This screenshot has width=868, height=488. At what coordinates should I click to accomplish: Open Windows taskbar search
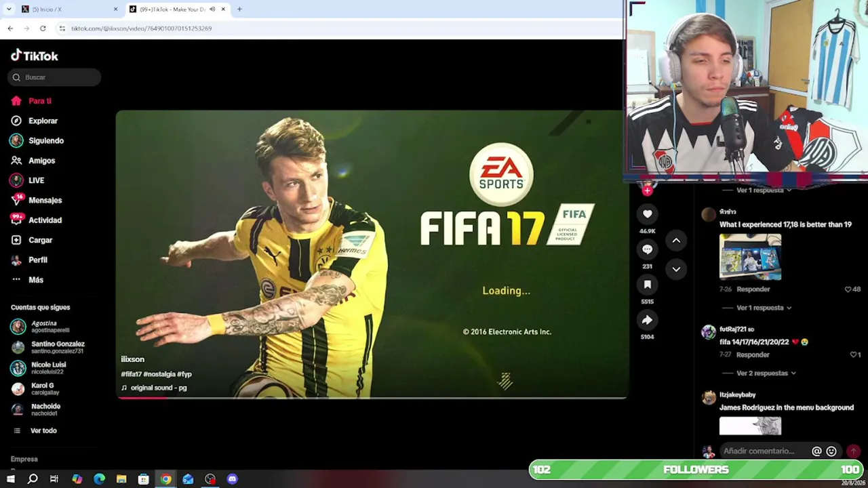[33, 479]
